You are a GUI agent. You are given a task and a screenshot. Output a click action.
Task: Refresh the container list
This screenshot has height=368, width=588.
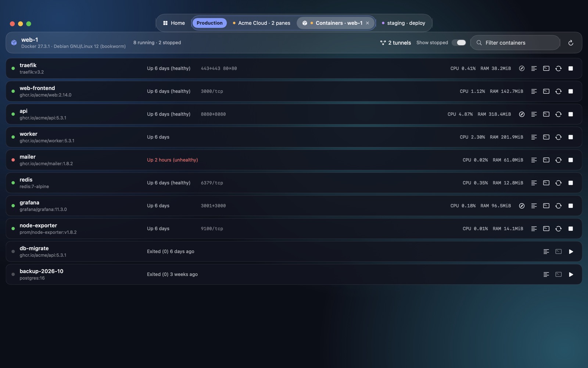571,43
